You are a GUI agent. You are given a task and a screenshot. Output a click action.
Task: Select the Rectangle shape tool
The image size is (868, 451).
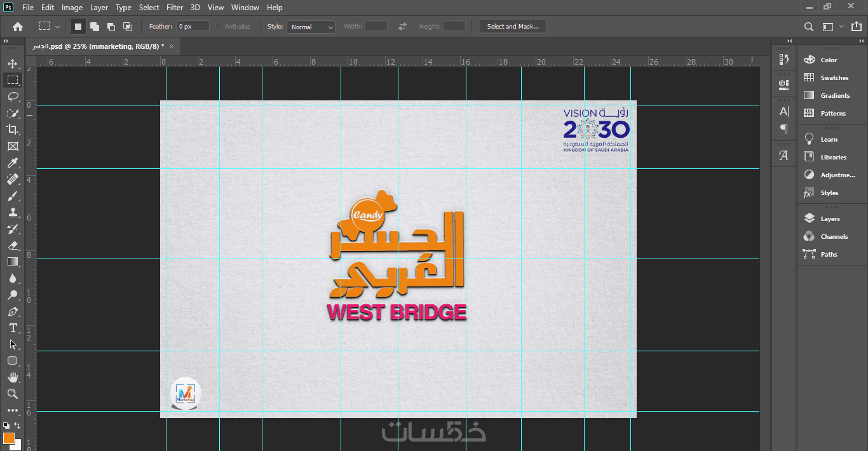click(13, 361)
